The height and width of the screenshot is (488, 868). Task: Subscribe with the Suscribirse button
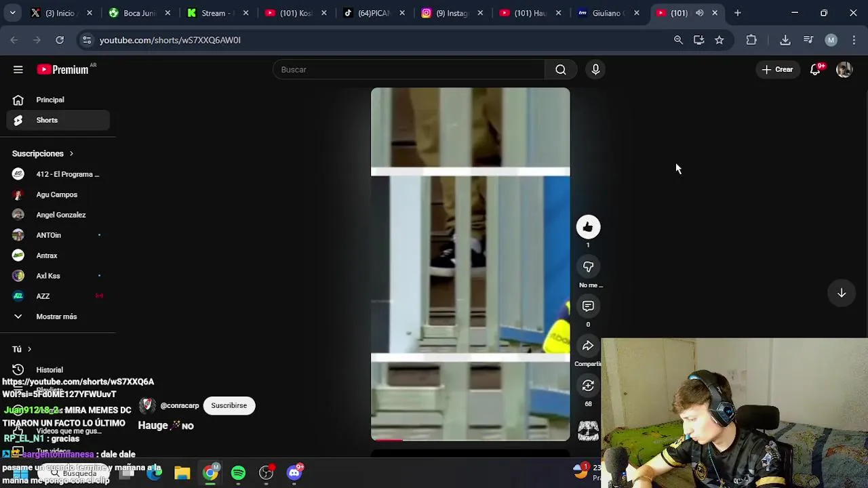tap(229, 405)
